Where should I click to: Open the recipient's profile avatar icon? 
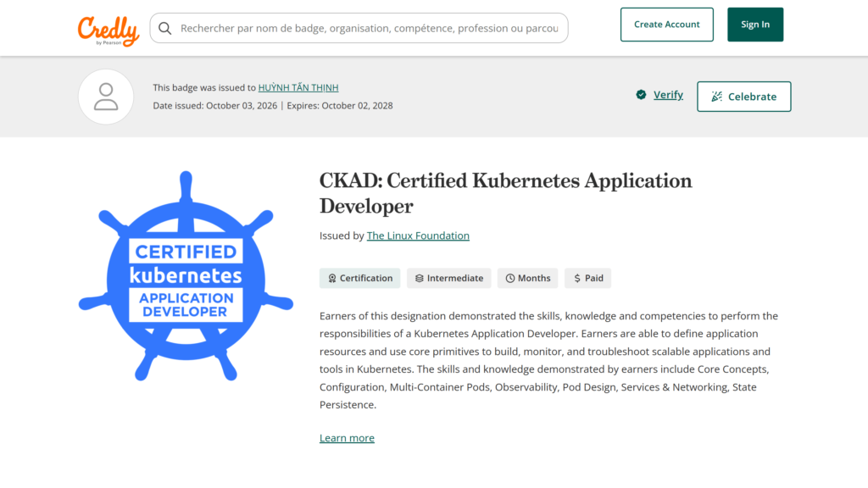point(106,97)
